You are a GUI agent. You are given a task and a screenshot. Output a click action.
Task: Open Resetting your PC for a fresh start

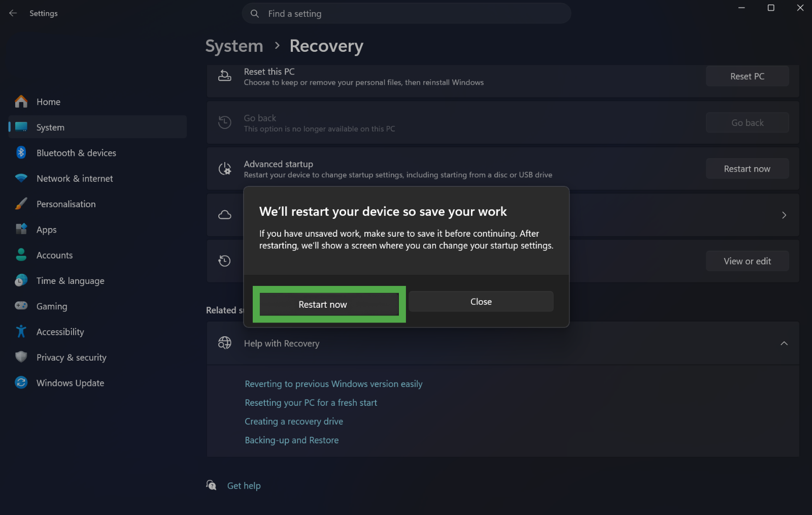[x=311, y=403]
